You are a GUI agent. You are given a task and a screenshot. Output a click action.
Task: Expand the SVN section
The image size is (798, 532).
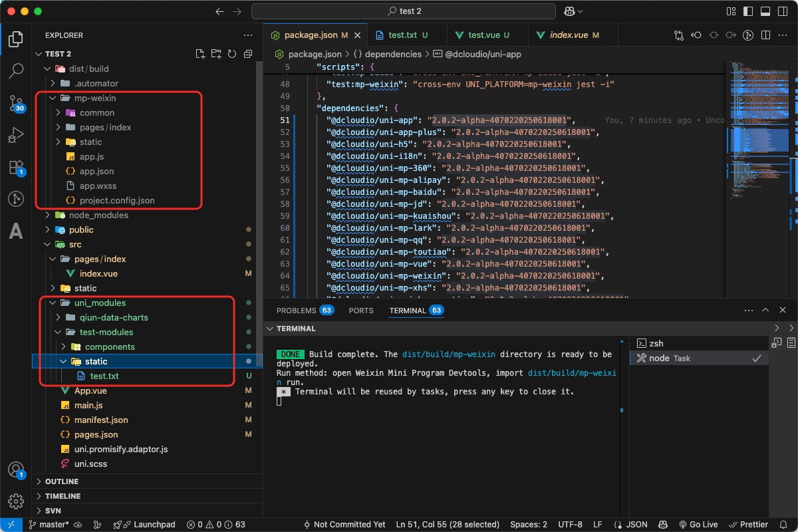[148, 511]
